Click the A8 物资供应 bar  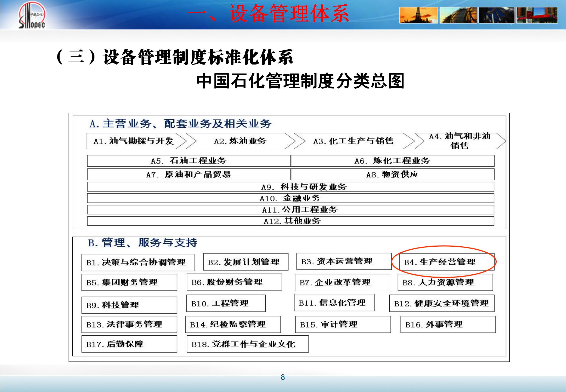coord(392,174)
